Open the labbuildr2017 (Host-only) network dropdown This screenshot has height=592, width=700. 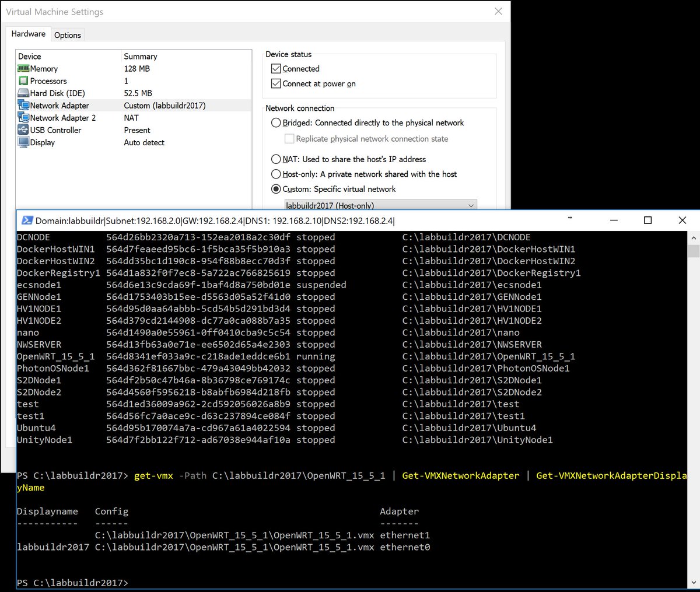pyautogui.click(x=380, y=205)
